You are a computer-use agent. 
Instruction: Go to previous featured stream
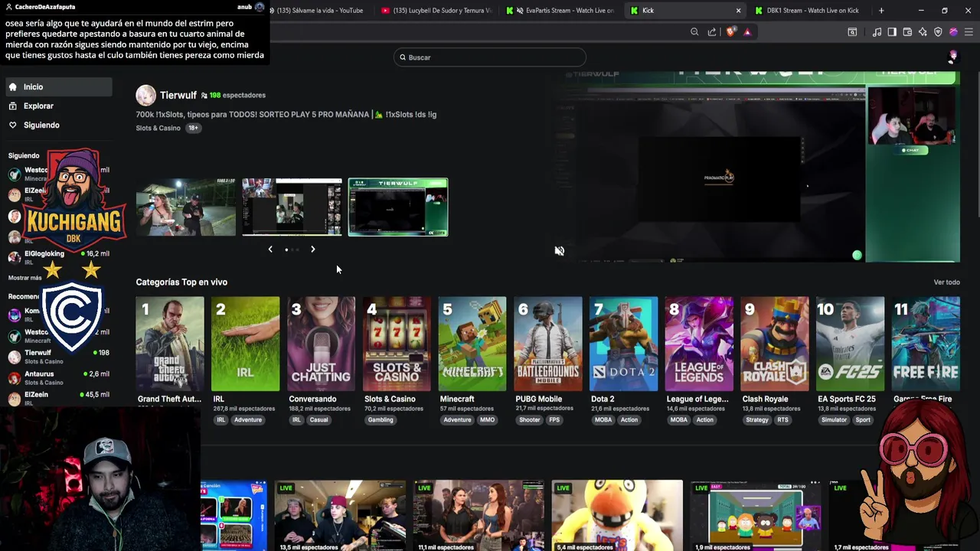click(270, 249)
